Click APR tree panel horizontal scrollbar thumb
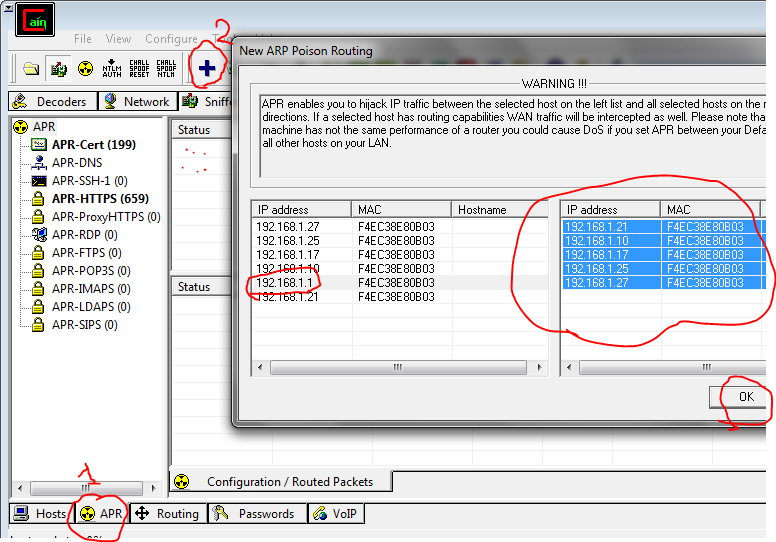Viewport: 776px width, 542px height. pos(86,488)
